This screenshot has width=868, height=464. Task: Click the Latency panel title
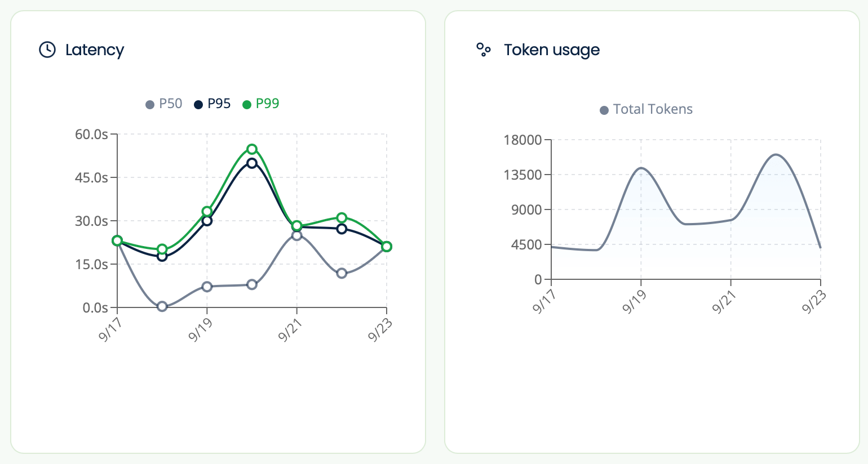click(x=94, y=50)
